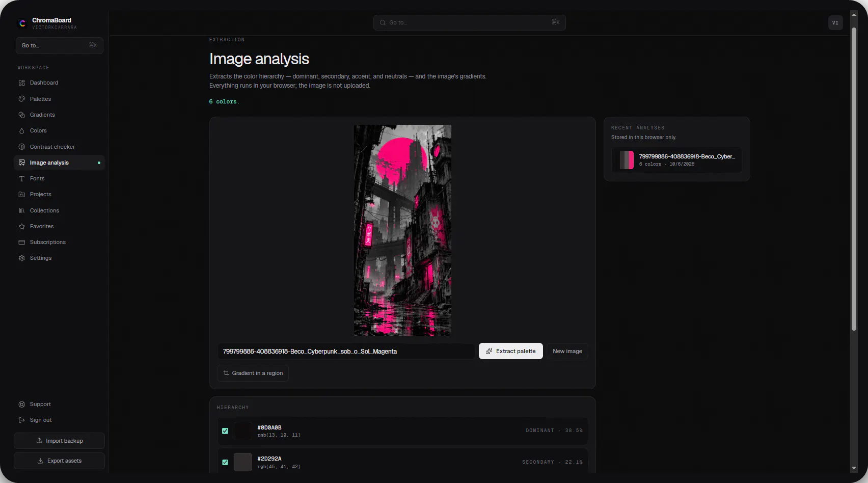The height and width of the screenshot is (483, 868).
Task: Uncheck the #0D0A0B dominant color checkbox
Action: tap(225, 431)
